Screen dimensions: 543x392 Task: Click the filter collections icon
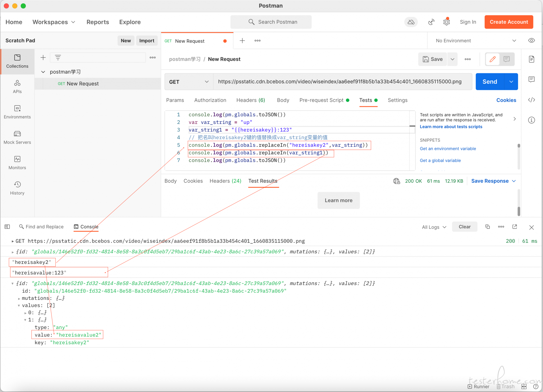(58, 58)
